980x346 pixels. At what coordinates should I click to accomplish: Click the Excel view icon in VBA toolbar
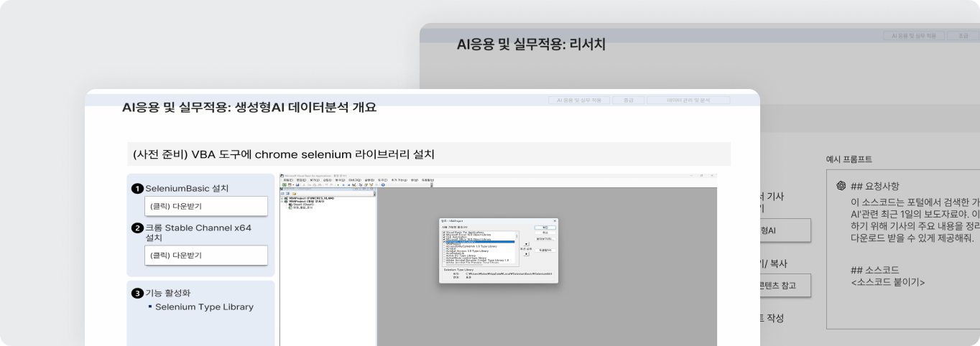pos(284,184)
